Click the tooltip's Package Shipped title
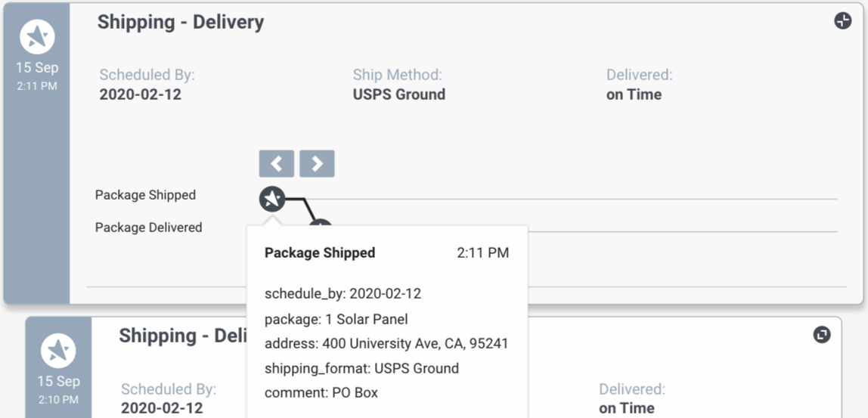This screenshot has height=418, width=868. click(x=320, y=252)
